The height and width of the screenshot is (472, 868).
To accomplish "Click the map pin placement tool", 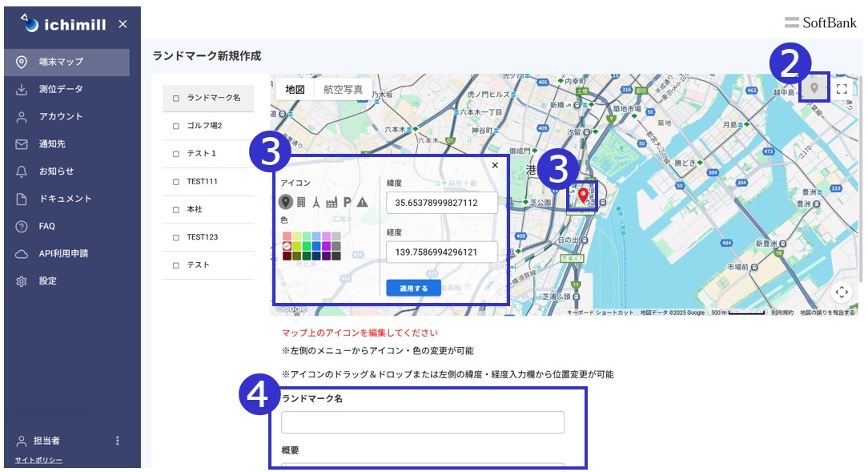I will click(x=815, y=88).
